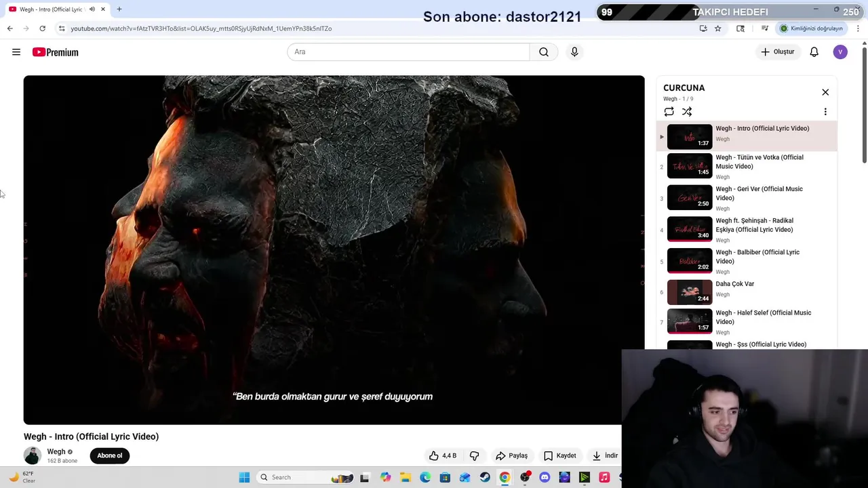Screen dimensions: 868x488
Task: Open Microsoft Store from taskbar
Action: [445, 477]
